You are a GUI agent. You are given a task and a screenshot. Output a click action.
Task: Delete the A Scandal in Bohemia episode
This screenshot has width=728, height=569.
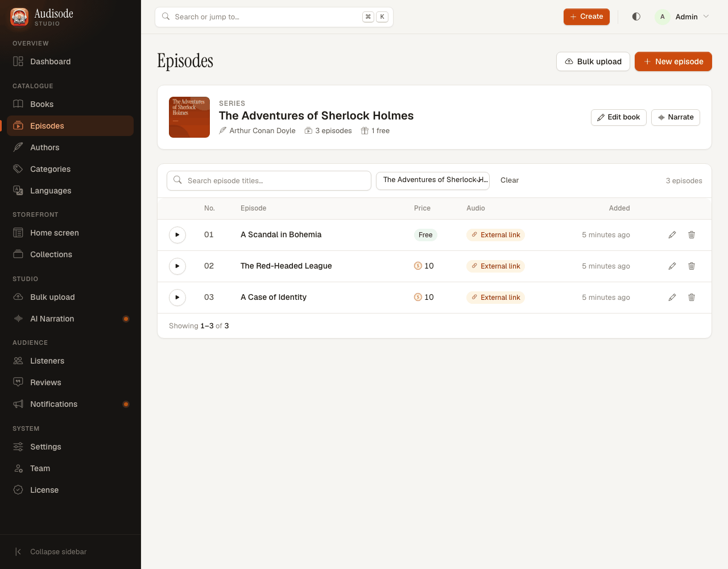tap(692, 235)
